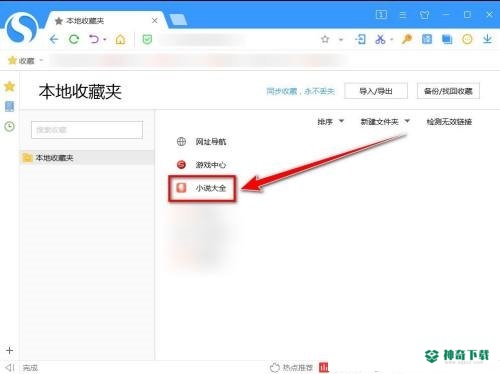Add current page to favorites star
Viewport: 500px width, 374px height.
[325, 39]
